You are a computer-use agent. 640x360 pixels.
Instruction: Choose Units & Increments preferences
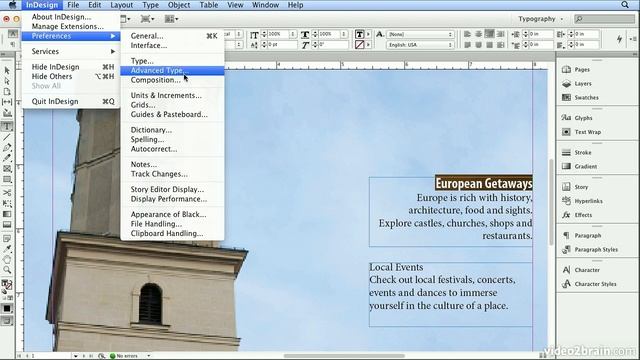pyautogui.click(x=172, y=95)
